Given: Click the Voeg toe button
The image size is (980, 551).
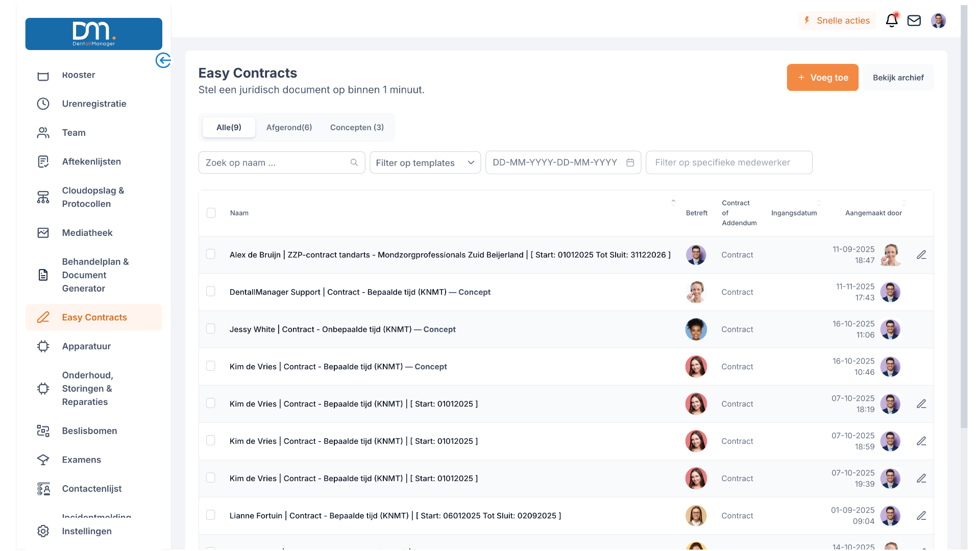Looking at the screenshot, I should (x=822, y=77).
